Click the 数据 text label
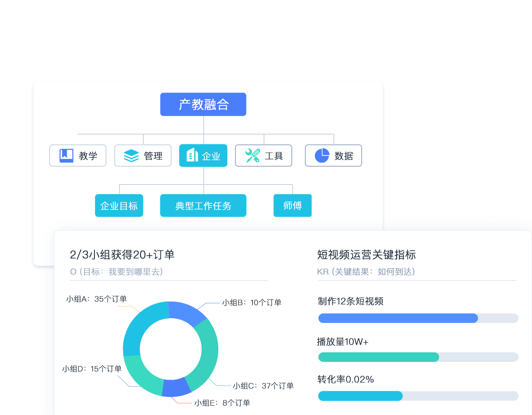532x415 pixels. point(344,156)
